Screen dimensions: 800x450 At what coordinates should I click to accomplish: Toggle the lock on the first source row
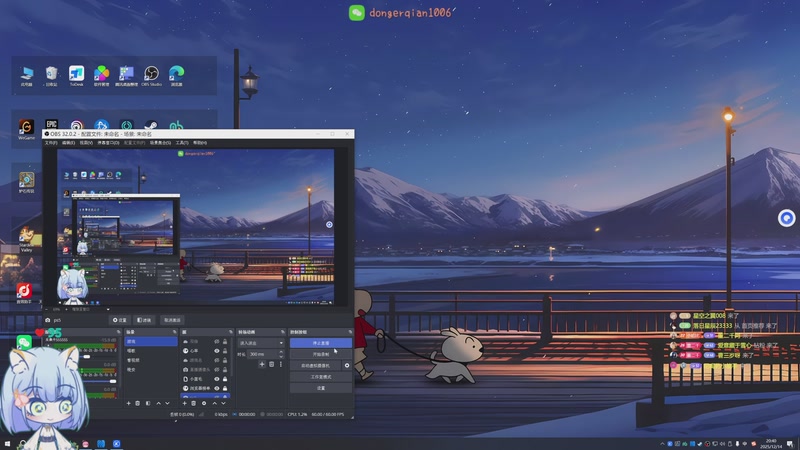[225, 341]
